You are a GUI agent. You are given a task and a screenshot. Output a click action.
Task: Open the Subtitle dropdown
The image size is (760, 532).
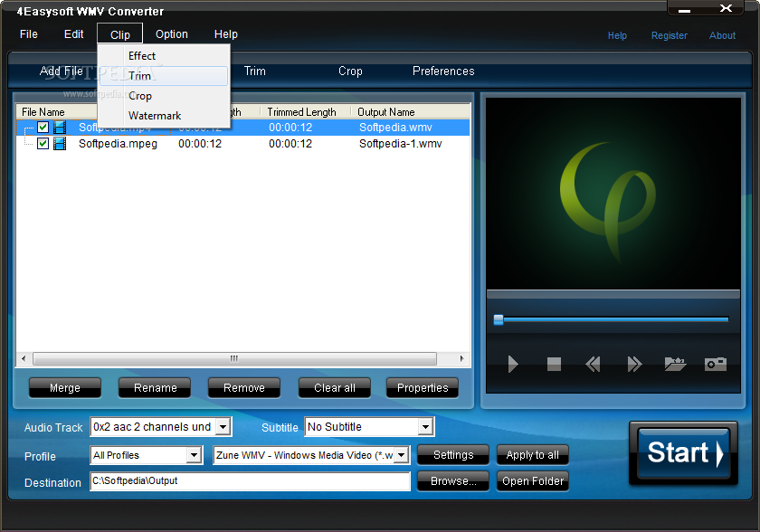point(425,427)
